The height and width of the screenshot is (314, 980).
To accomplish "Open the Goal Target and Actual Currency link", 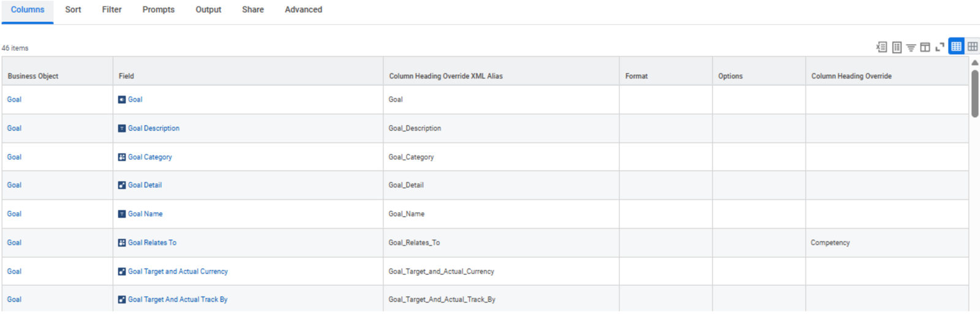I will click(x=178, y=272).
